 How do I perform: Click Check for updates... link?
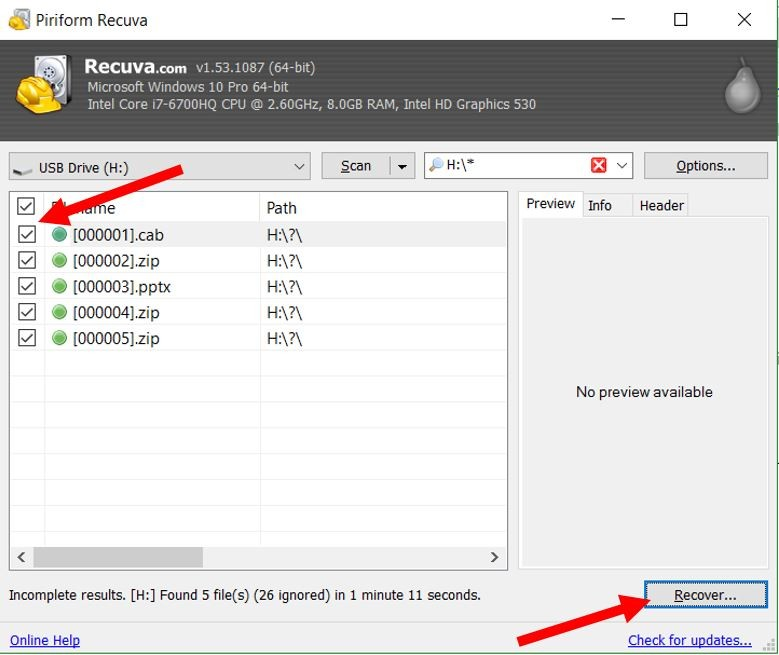pyautogui.click(x=690, y=640)
